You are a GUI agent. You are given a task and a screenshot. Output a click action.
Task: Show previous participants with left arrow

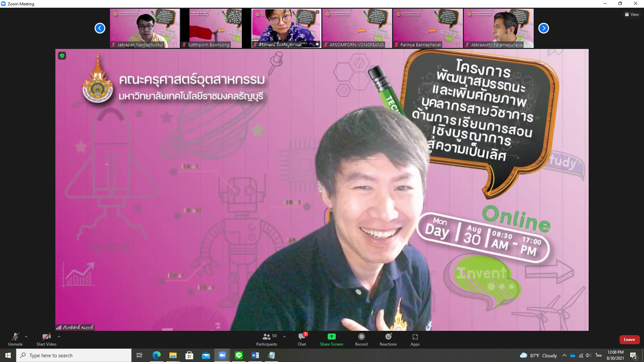point(100,28)
